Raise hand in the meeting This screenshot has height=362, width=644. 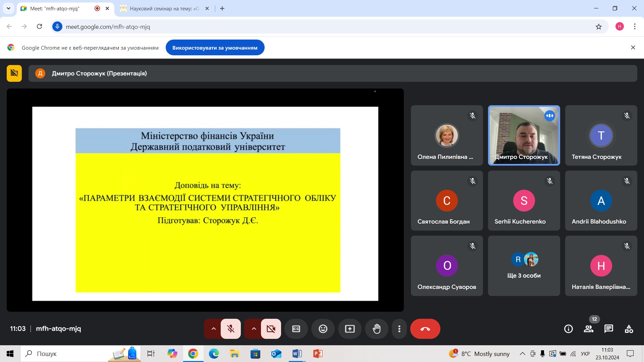(377, 329)
